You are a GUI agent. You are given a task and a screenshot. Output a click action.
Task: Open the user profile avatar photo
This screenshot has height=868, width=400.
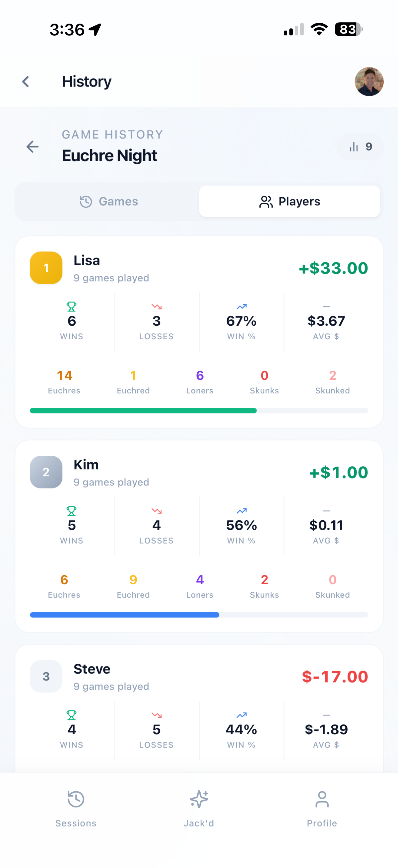coord(370,82)
